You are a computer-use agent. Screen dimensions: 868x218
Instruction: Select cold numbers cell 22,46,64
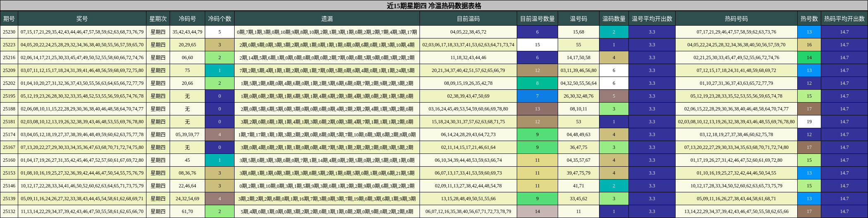click(187, 186)
